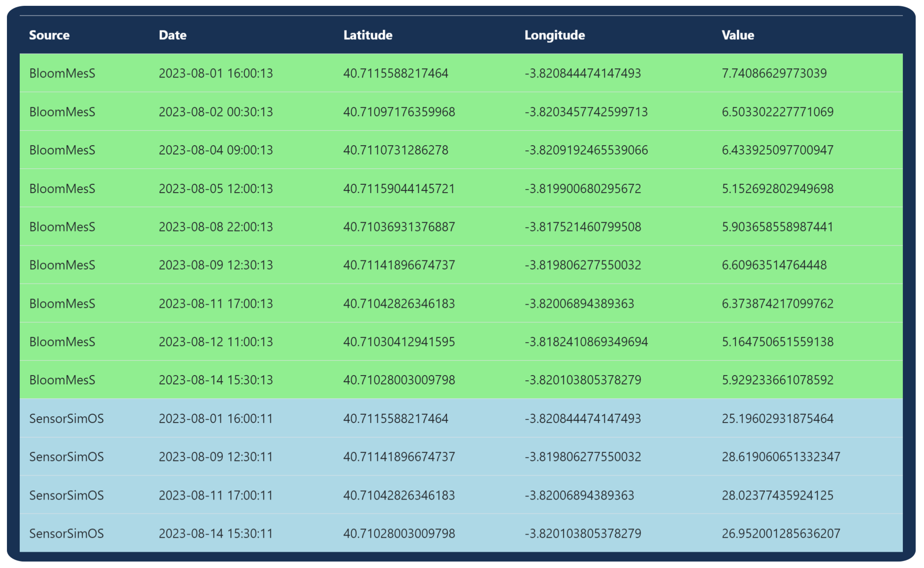Select the 2023-08-11 17:00:11 date cell
Image resolution: width=924 pixels, height=568 pixels.
tap(216, 495)
